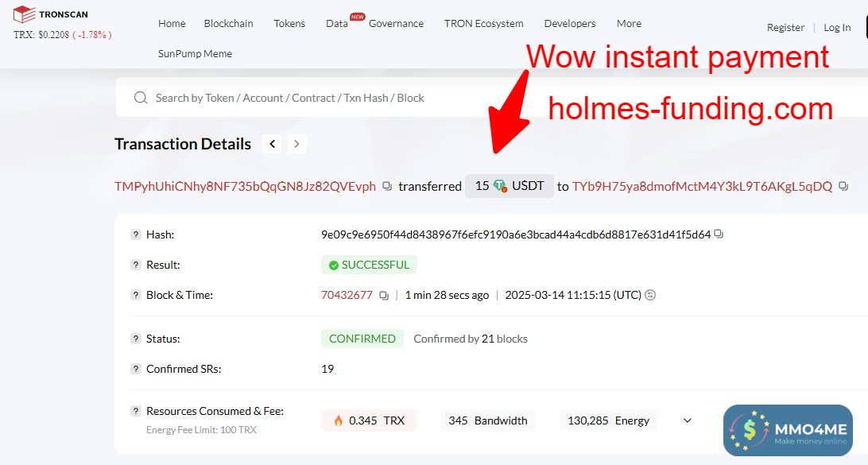This screenshot has width=868, height=465.
Task: Expand the resources consumed details chevron
Action: point(687,420)
